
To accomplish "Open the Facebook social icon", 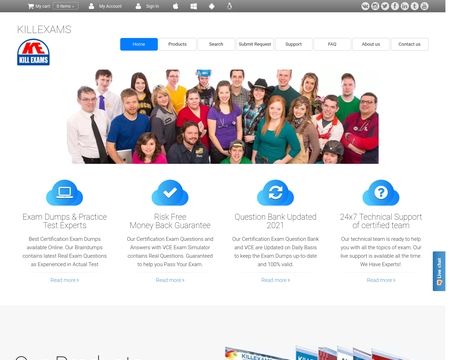I will pyautogui.click(x=395, y=6).
